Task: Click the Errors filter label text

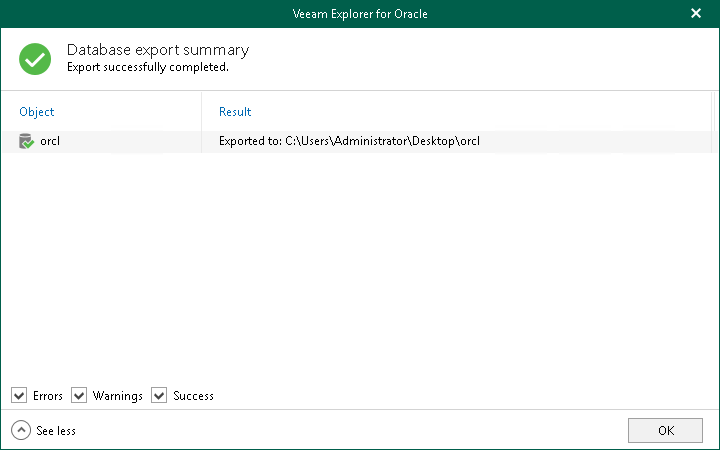Action: click(x=48, y=396)
